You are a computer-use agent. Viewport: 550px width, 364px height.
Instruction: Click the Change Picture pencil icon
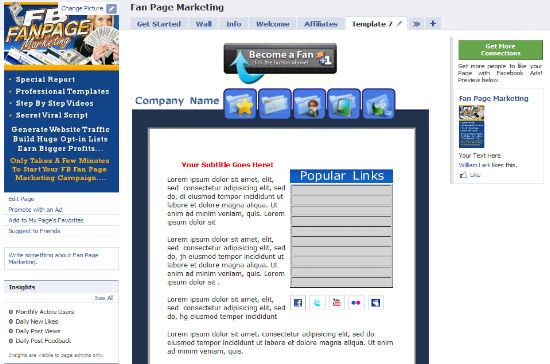point(112,8)
